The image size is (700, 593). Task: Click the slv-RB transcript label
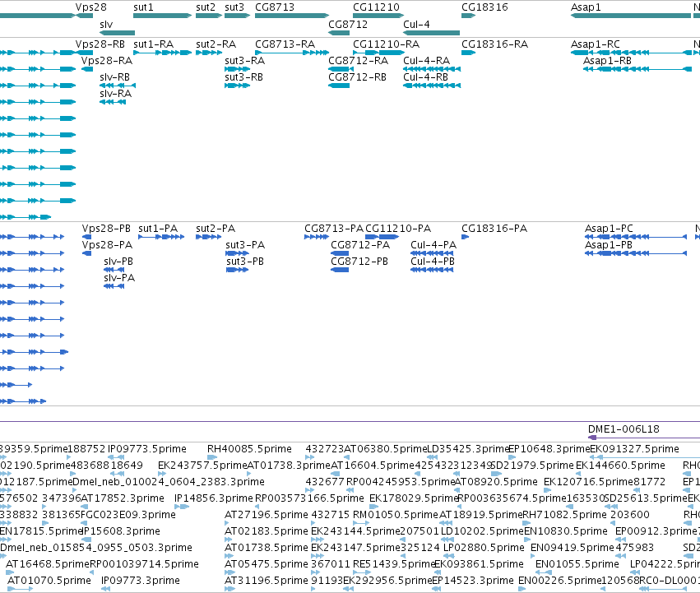click(x=114, y=77)
